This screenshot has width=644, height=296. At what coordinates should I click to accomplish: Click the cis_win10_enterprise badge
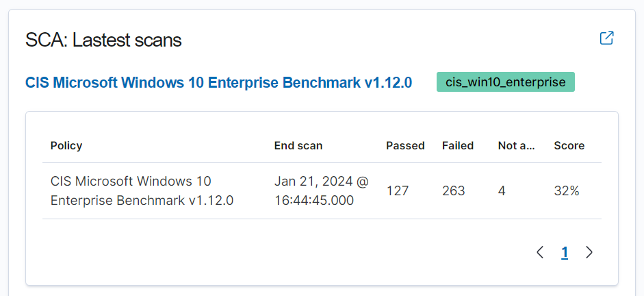tap(506, 82)
